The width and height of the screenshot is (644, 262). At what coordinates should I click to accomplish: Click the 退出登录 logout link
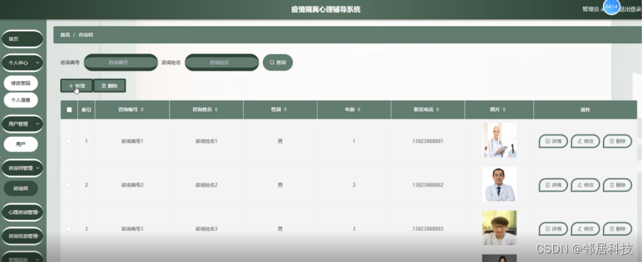coord(630,9)
